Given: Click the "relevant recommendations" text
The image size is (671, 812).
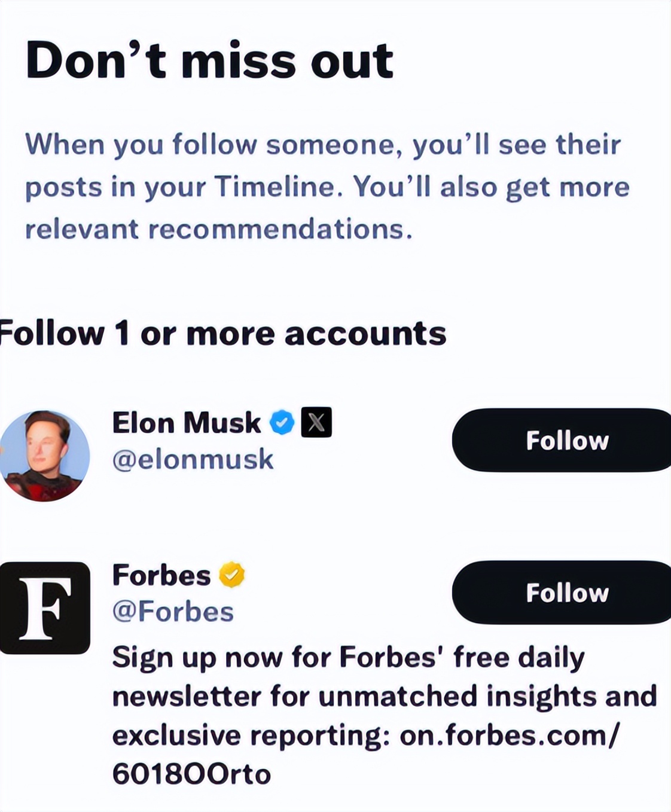Looking at the screenshot, I should pyautogui.click(x=219, y=229).
